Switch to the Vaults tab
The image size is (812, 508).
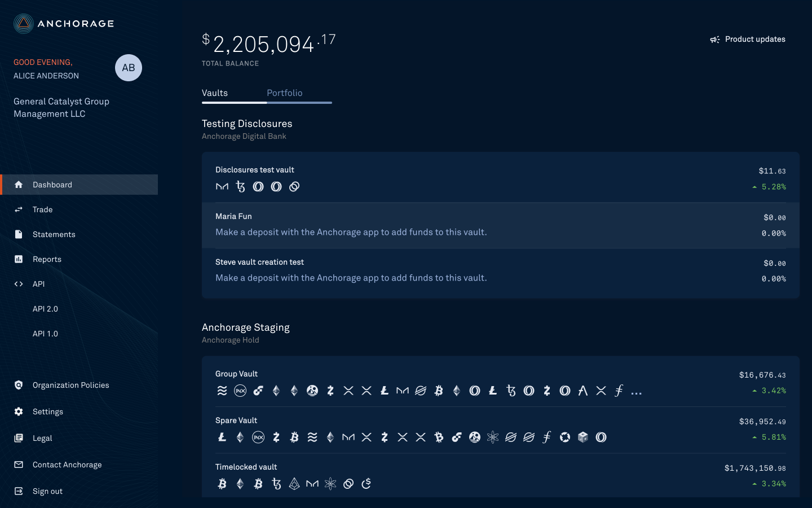pos(215,93)
